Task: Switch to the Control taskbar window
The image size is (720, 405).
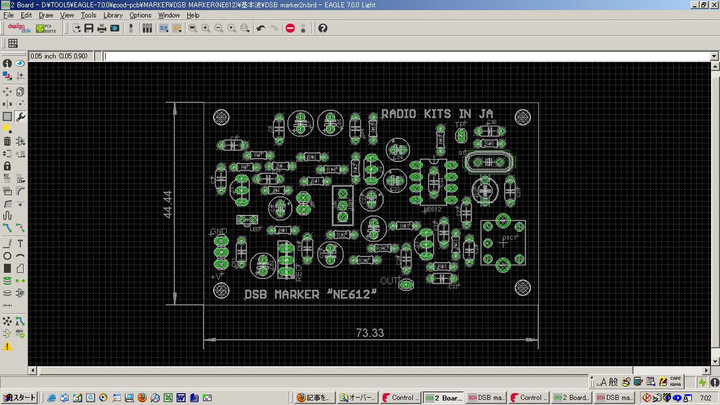Action: click(400, 397)
